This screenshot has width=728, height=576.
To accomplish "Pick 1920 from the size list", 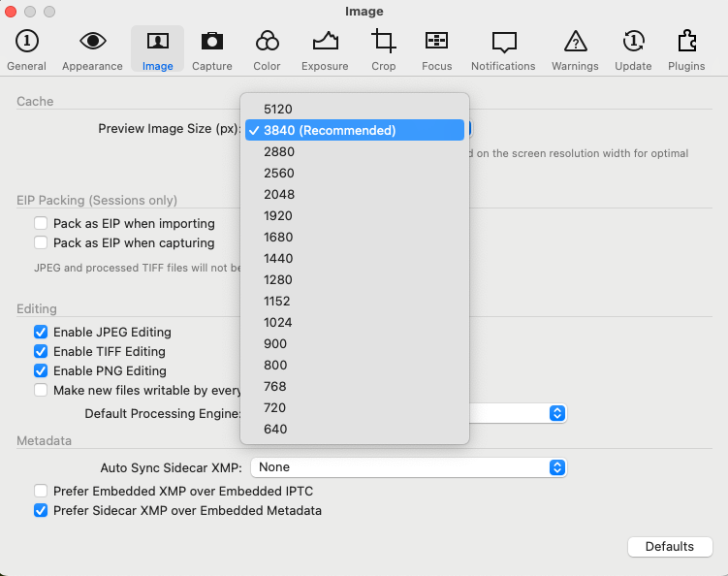I will (x=355, y=216).
